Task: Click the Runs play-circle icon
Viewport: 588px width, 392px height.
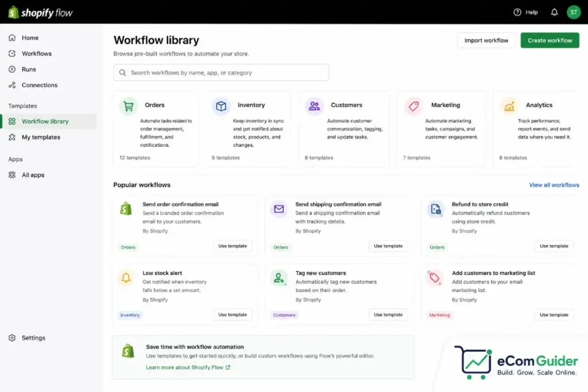Action: [x=12, y=69]
